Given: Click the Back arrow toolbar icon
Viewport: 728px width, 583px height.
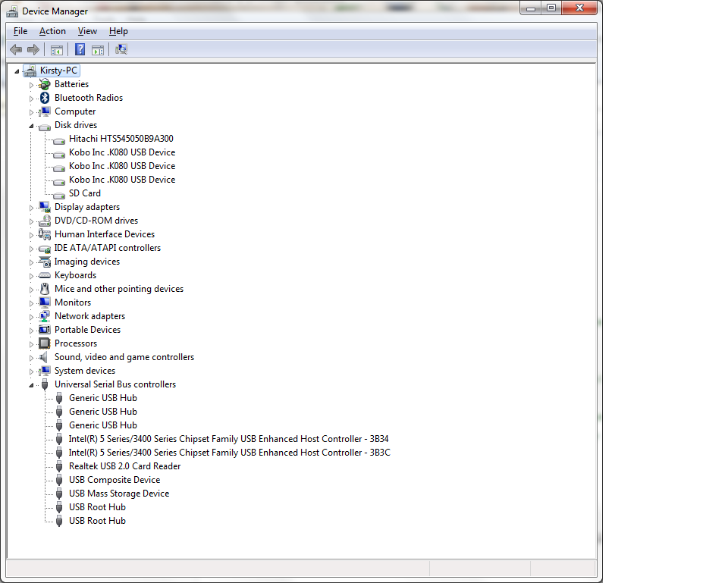Looking at the screenshot, I should pos(16,49).
